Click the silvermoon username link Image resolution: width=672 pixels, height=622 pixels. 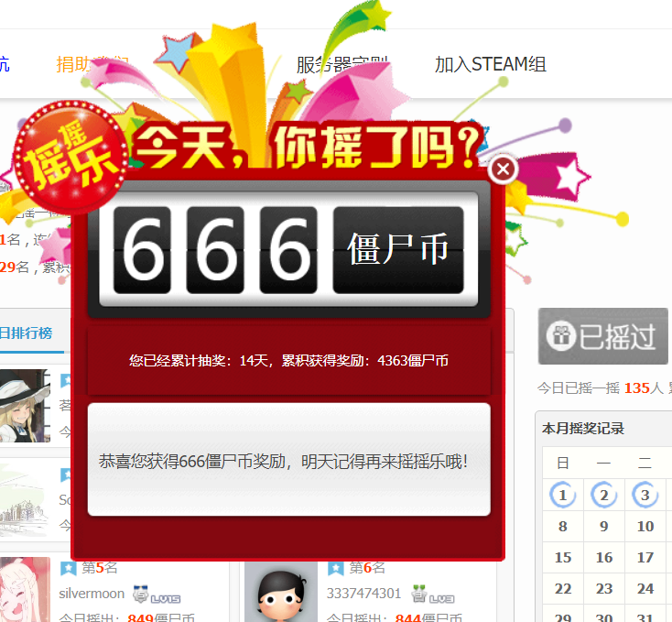click(92, 594)
